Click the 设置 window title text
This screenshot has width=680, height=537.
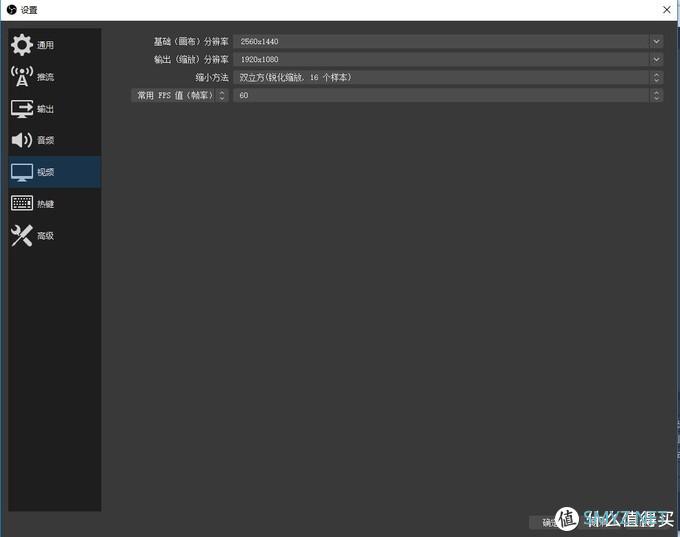(x=29, y=10)
